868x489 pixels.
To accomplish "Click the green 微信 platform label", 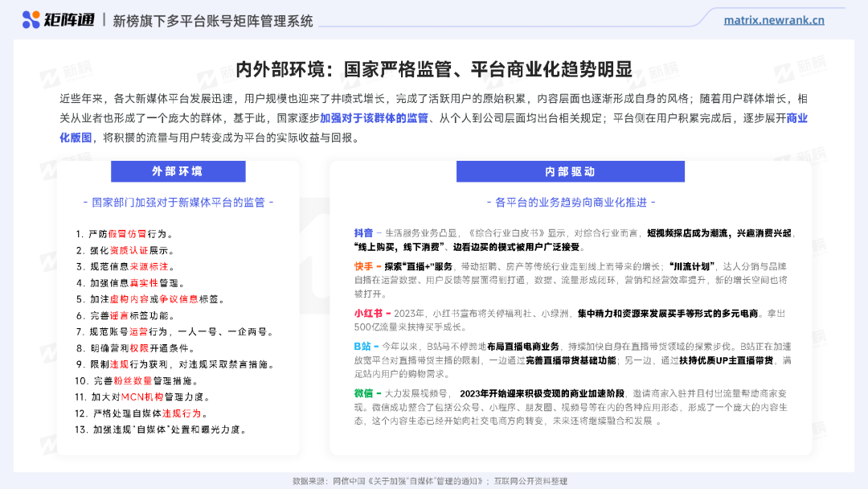I will tap(364, 393).
